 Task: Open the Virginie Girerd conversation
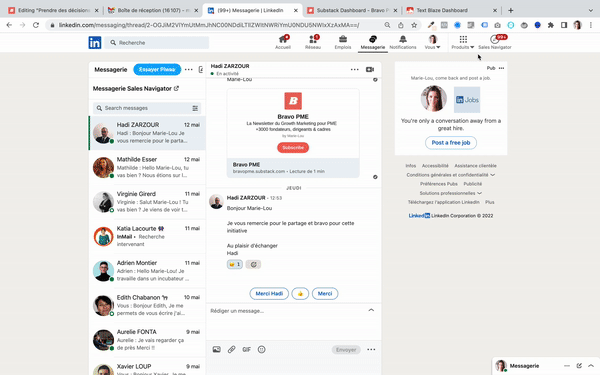(147, 202)
